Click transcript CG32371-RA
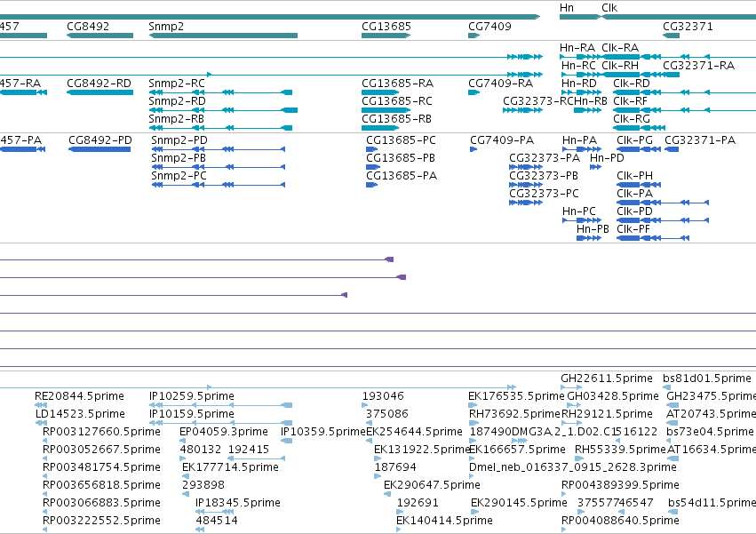 coord(698,66)
